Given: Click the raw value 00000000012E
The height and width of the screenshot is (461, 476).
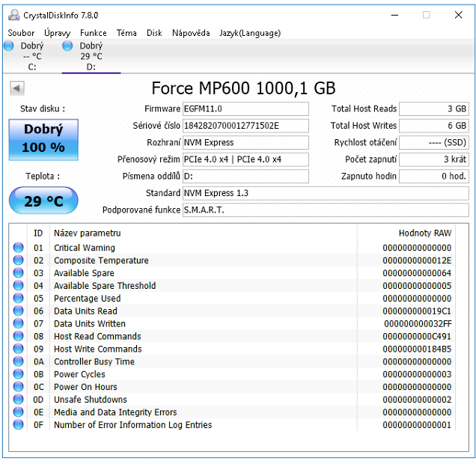Looking at the screenshot, I should [x=417, y=260].
